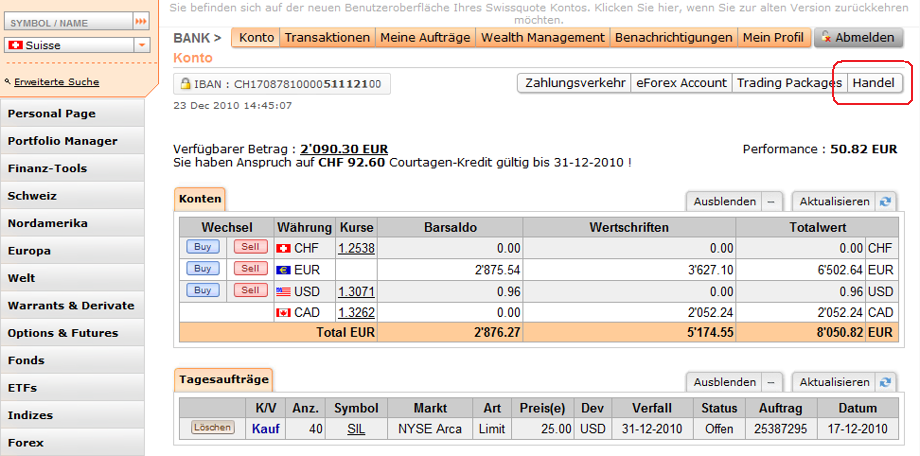The width and height of the screenshot is (920, 456).
Task: Open Schweiz in the sidebar
Action: click(x=72, y=195)
